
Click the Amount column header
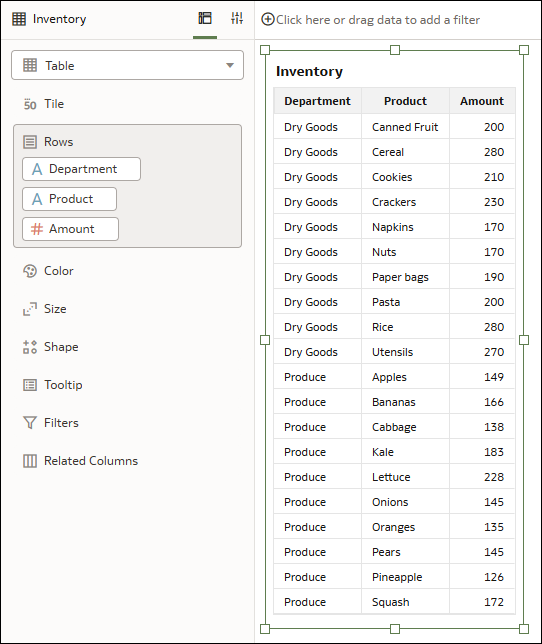(x=482, y=101)
